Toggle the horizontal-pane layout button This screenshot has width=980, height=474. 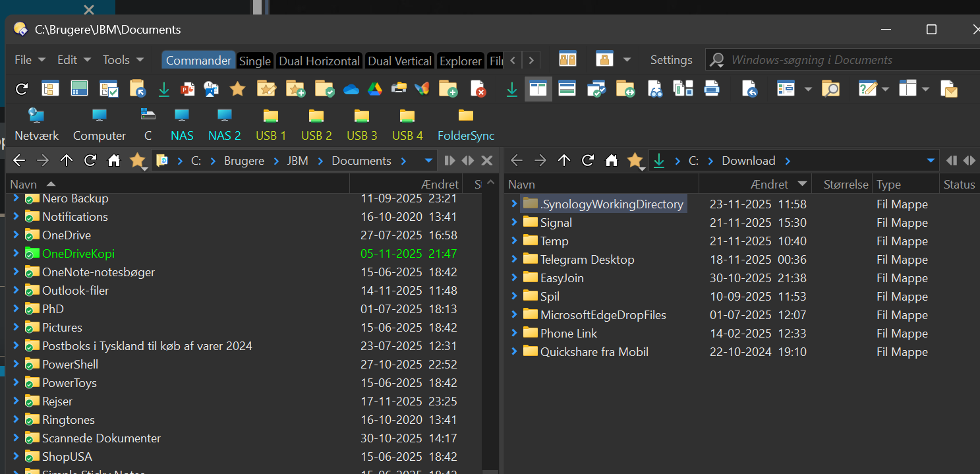tap(567, 89)
